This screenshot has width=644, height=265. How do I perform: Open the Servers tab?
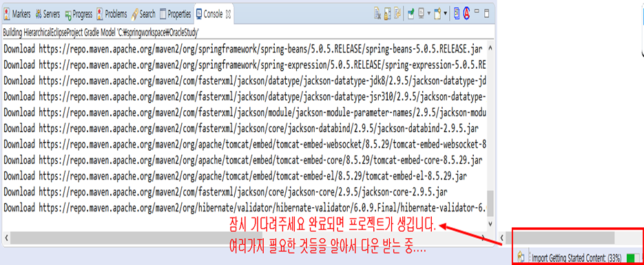pos(48,14)
